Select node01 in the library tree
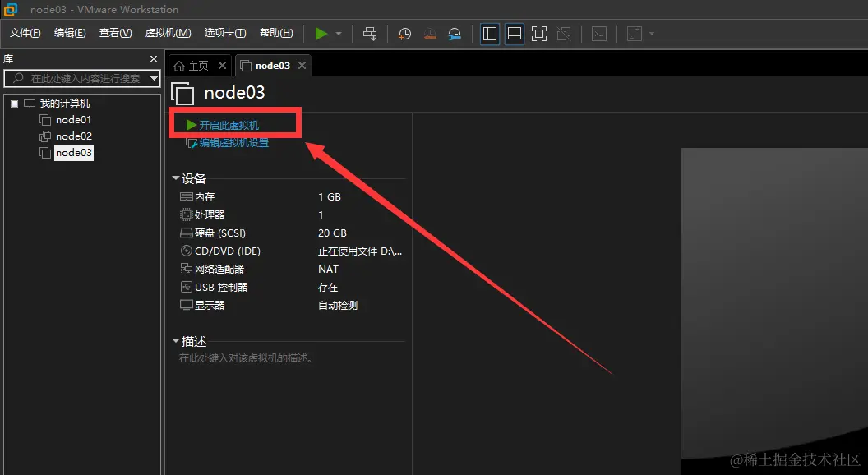Screen dimensions: 868x475 (73, 120)
